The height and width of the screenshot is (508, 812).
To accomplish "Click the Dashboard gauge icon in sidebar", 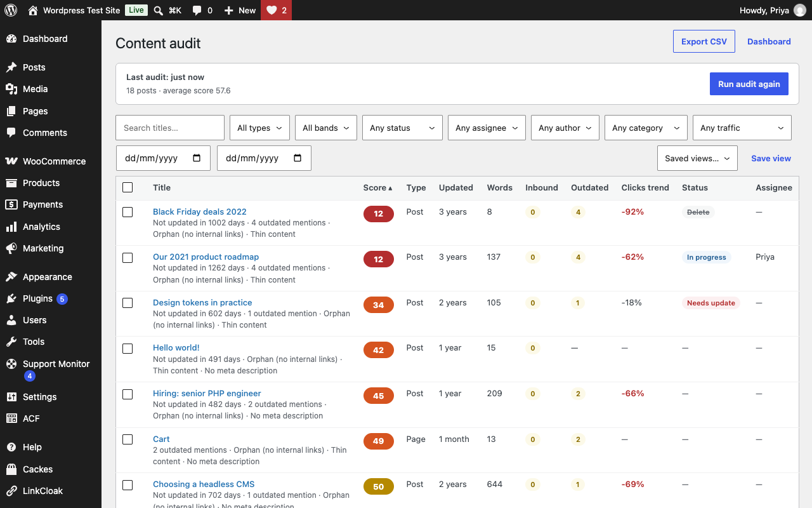I will coord(11,39).
